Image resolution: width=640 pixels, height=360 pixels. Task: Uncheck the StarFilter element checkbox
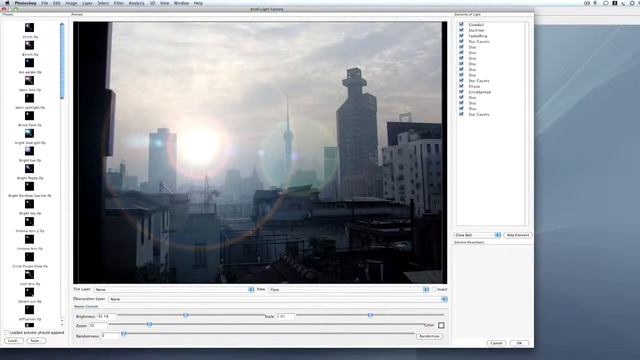pyautogui.click(x=461, y=30)
